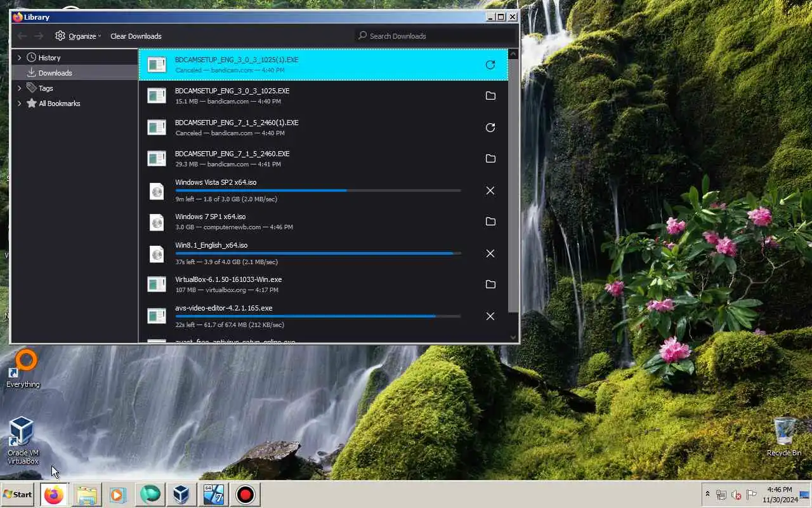
Task: Go forward with the right arrow button
Action: pos(39,36)
